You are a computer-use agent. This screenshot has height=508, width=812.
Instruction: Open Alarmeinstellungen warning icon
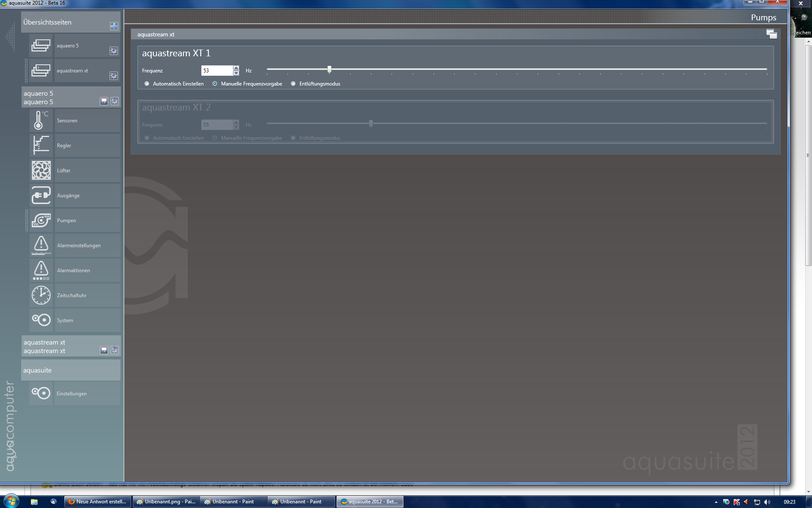coord(41,246)
